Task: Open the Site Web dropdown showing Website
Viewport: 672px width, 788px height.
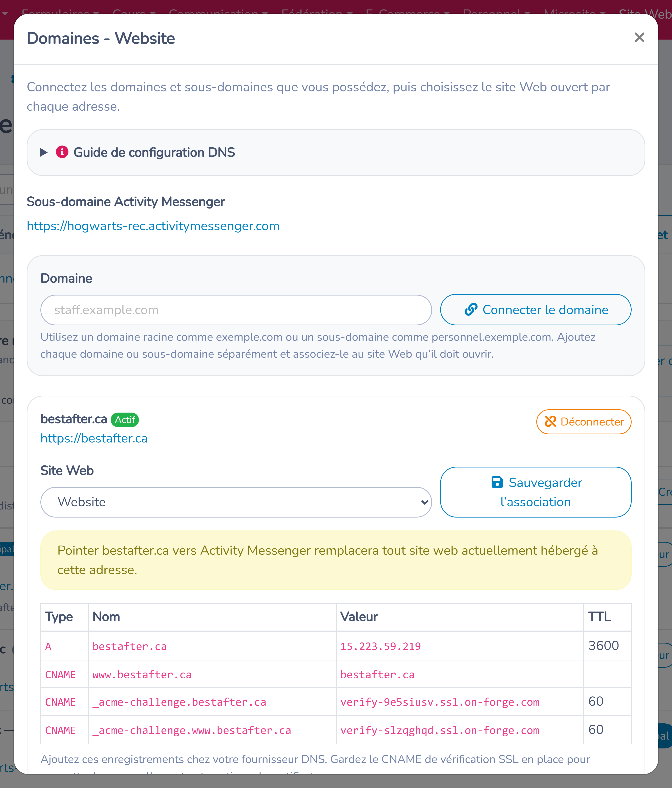Action: coord(236,502)
